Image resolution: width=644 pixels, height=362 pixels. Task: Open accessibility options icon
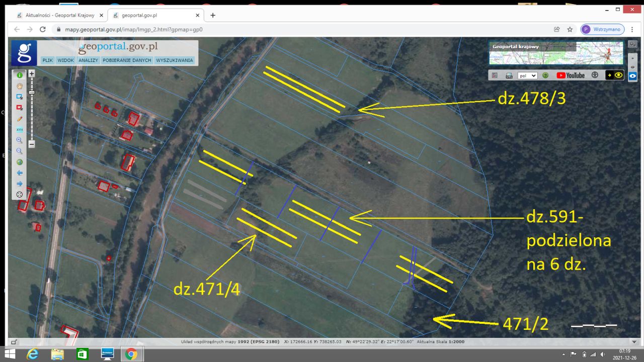595,75
